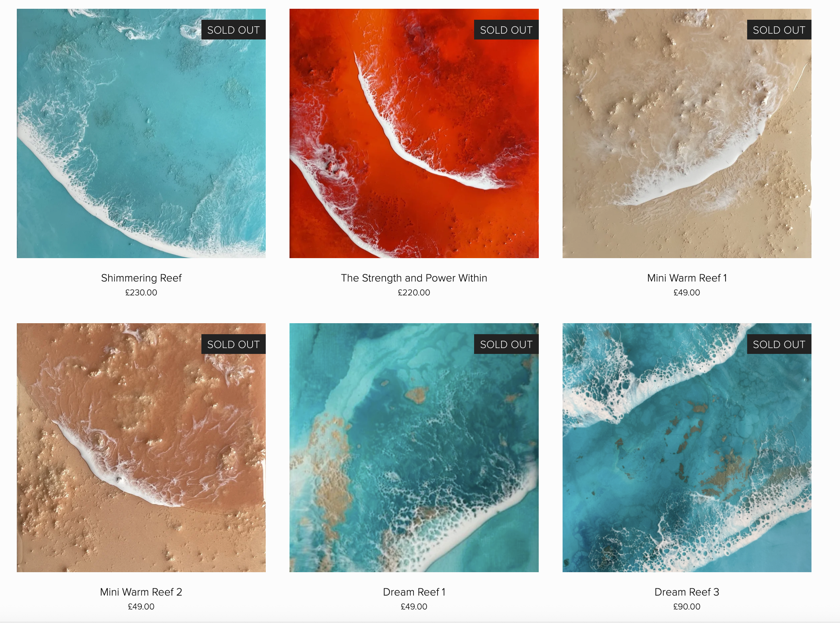Open the Dream Reef 1 artwork image
This screenshot has height=623, width=840.
click(414, 448)
